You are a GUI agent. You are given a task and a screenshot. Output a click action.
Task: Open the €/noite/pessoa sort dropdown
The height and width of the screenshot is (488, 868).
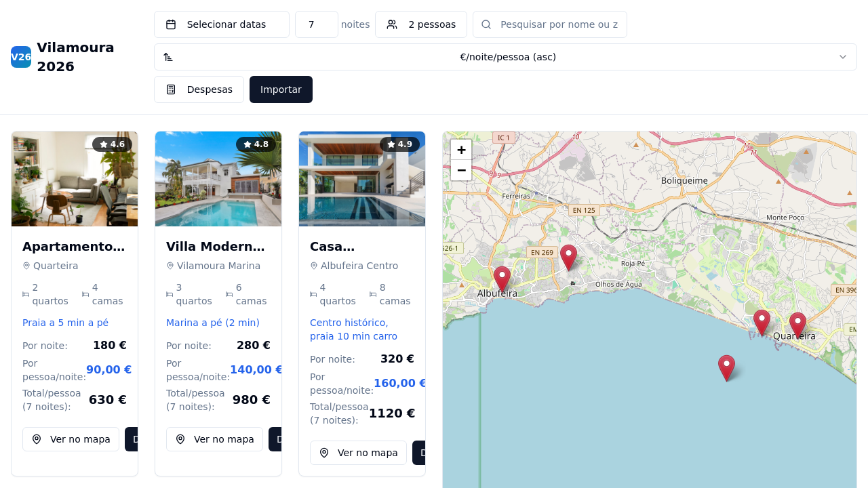508,56
